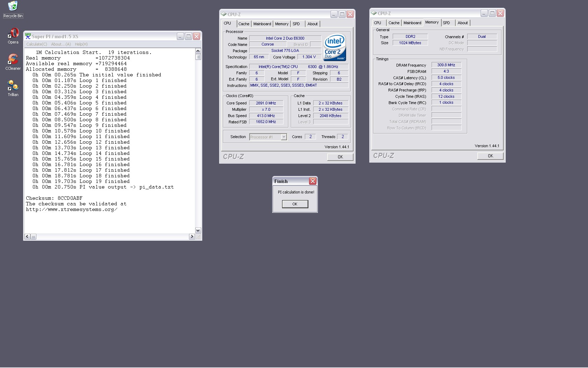The width and height of the screenshot is (588, 368).
Task: Click the CAS# Latency value 5.0 clocks
Action: pos(446,77)
